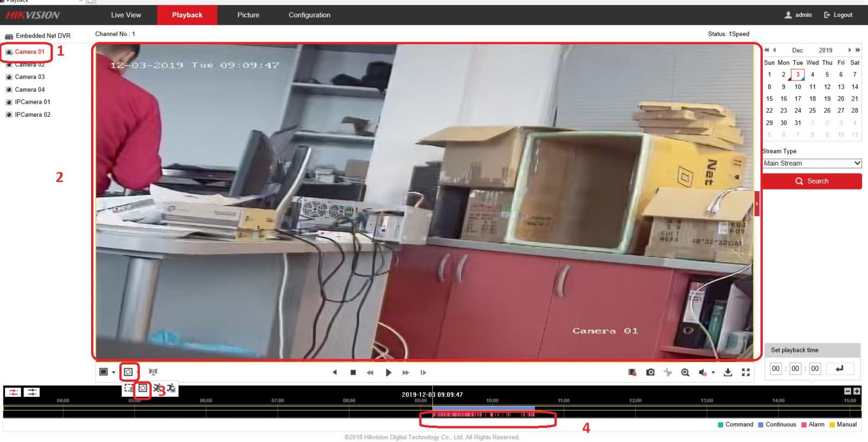Open the volume dropdown arrow beside speaker
The image size is (868, 442).
[x=713, y=372]
